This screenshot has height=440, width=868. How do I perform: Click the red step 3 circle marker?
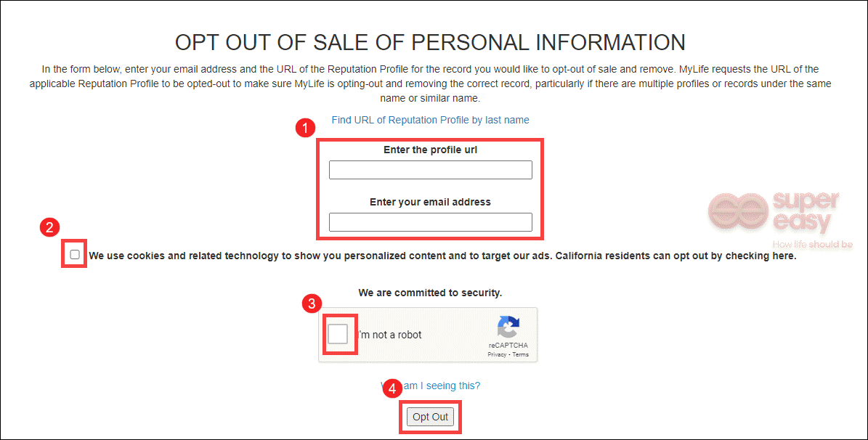click(312, 303)
